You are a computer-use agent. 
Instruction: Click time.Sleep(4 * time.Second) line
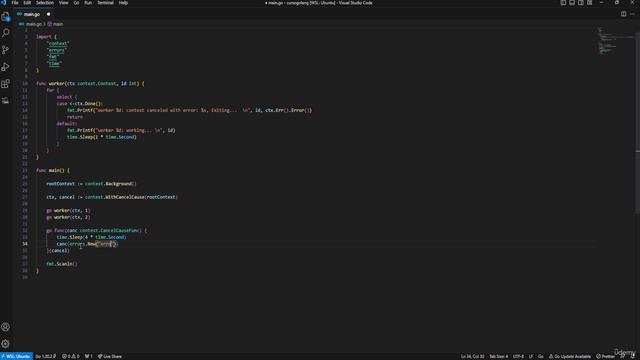pyautogui.click(x=91, y=237)
